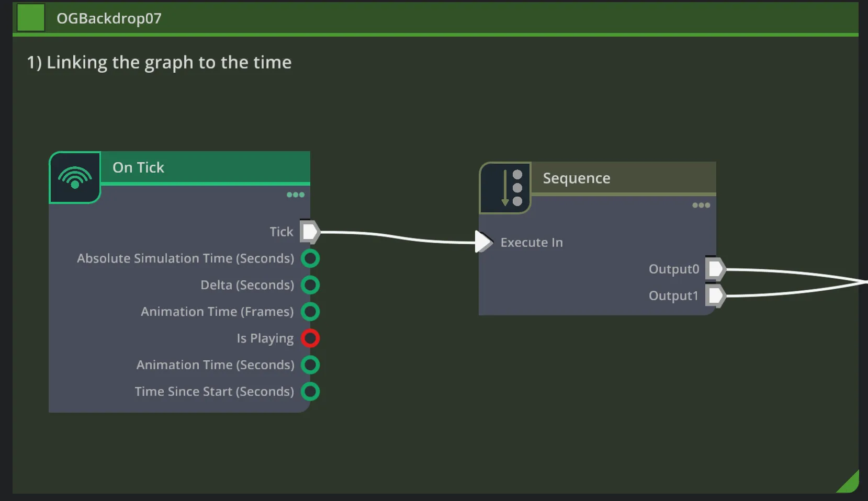Click the green backdrop color swatch
The height and width of the screenshot is (501, 868).
(x=31, y=18)
